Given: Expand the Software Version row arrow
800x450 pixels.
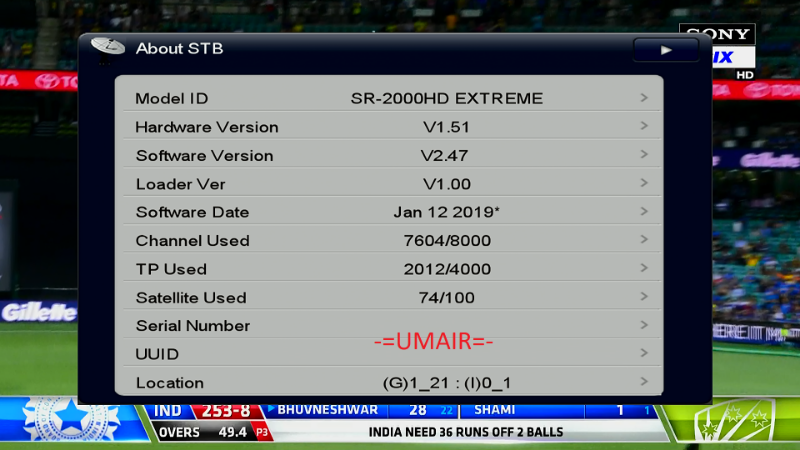Looking at the screenshot, I should [645, 155].
